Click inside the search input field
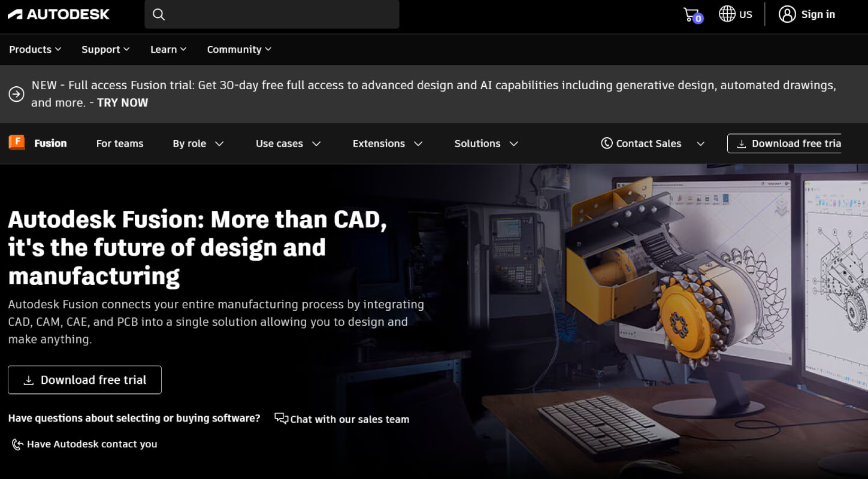Viewport: 868px width, 479px height. point(272,14)
